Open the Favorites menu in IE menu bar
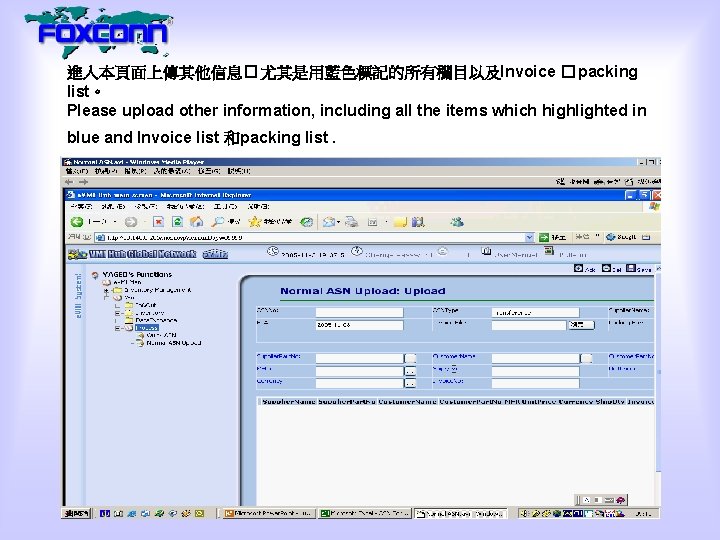The height and width of the screenshot is (540, 720). tap(186, 207)
